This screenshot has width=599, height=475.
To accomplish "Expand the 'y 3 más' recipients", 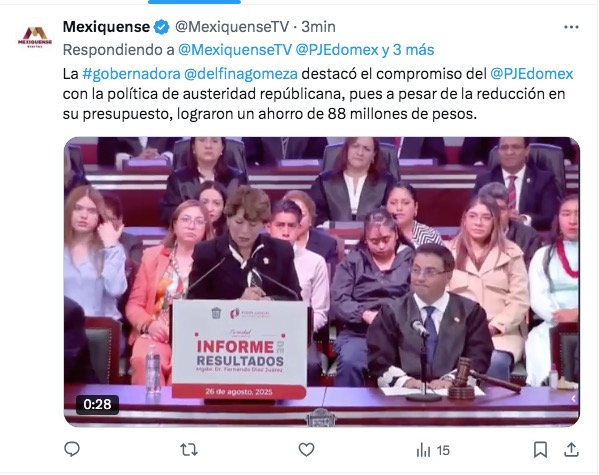I will click(x=408, y=50).
